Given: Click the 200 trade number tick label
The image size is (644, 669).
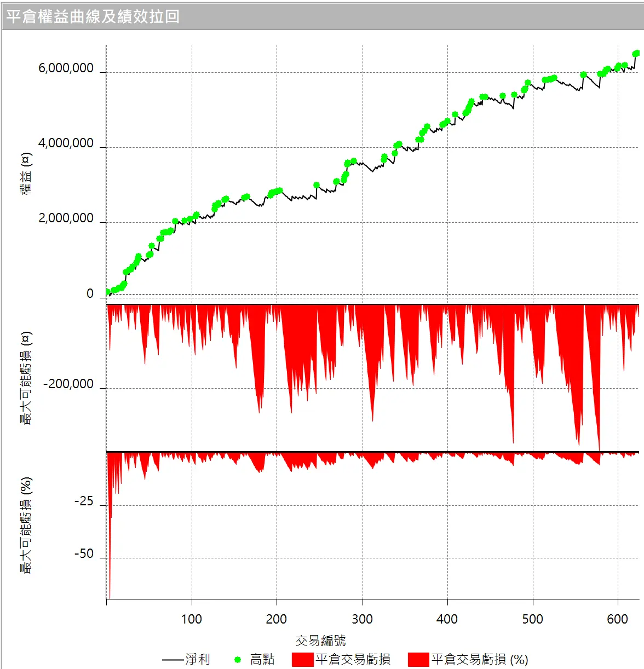Looking at the screenshot, I should click(277, 619).
